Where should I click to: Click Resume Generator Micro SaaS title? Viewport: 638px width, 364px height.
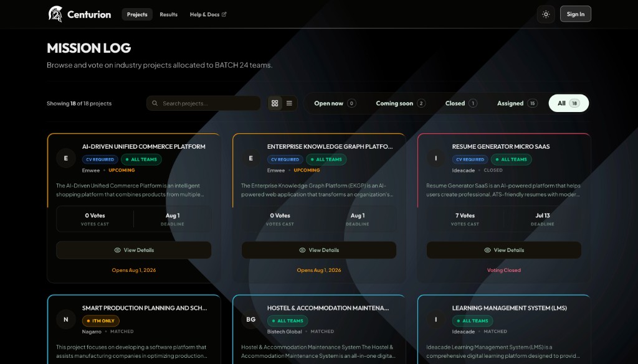(x=501, y=147)
